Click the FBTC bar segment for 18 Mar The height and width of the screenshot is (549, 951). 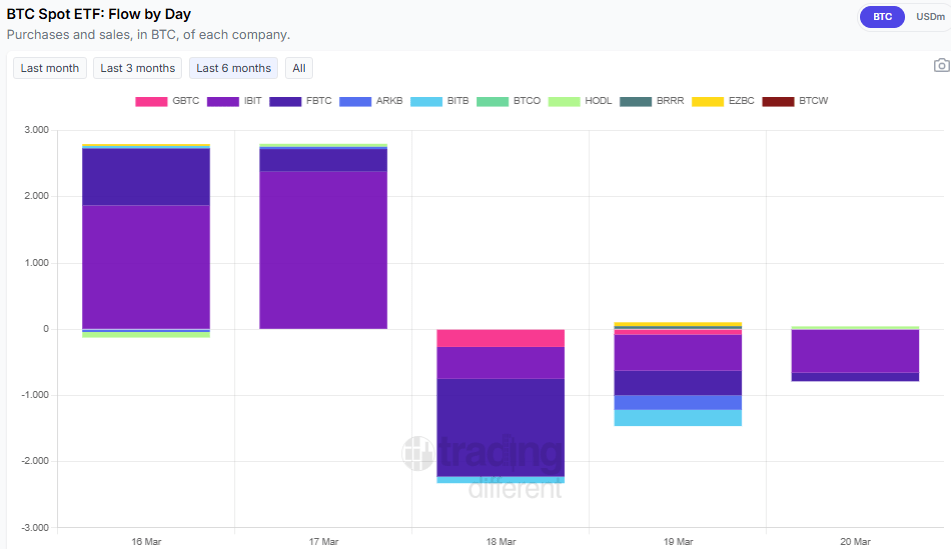(x=500, y=427)
